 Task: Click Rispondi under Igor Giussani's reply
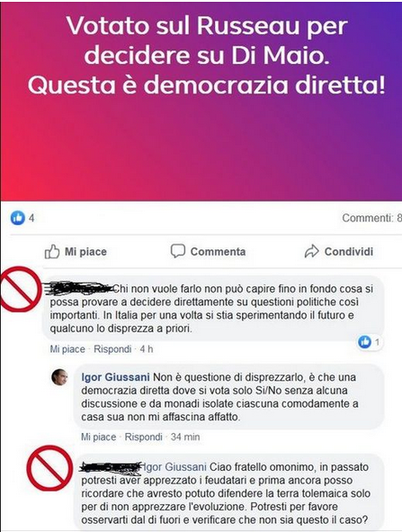(144, 437)
